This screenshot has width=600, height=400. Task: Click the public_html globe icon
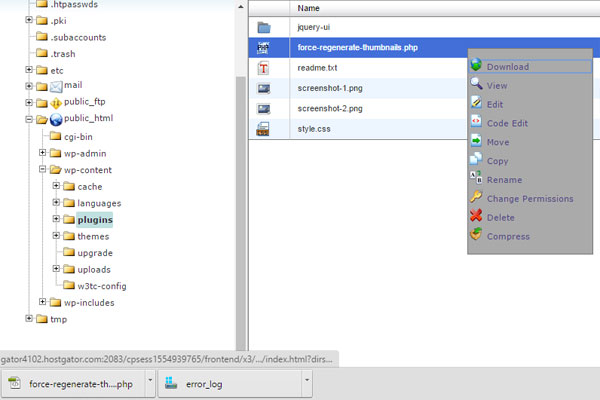click(x=56, y=120)
